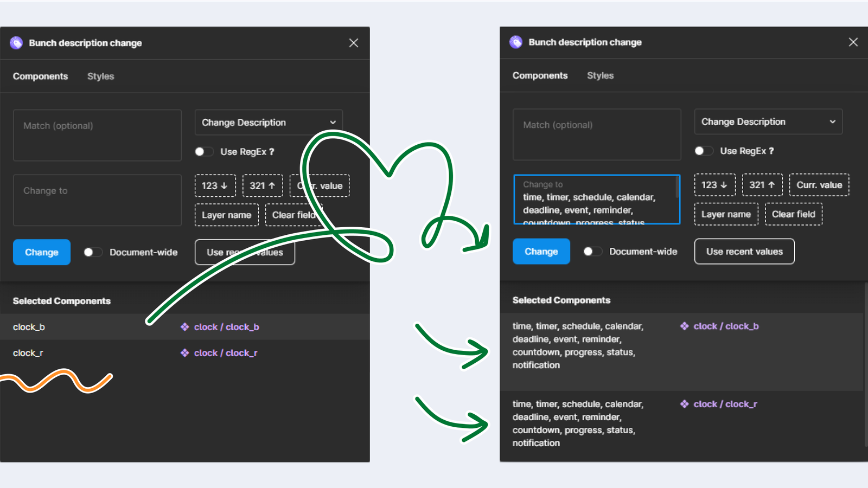Open clock / clock_r link in right window

coord(725,404)
